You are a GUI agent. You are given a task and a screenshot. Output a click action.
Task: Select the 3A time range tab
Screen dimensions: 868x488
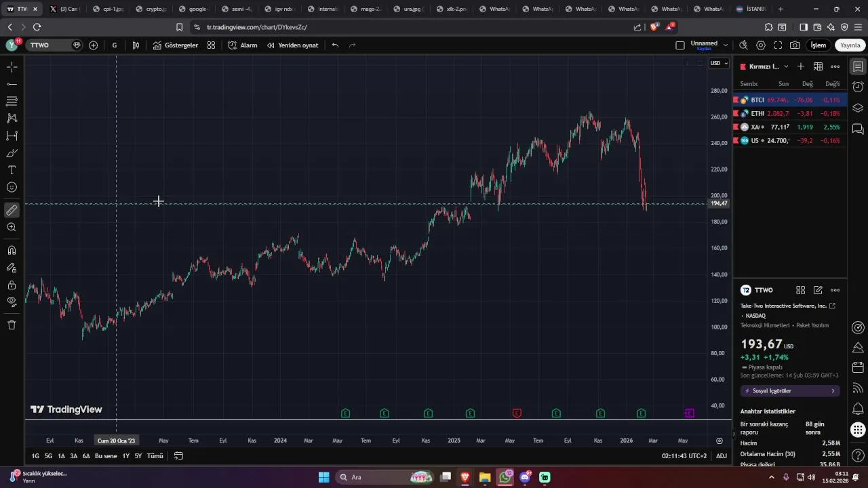click(74, 456)
